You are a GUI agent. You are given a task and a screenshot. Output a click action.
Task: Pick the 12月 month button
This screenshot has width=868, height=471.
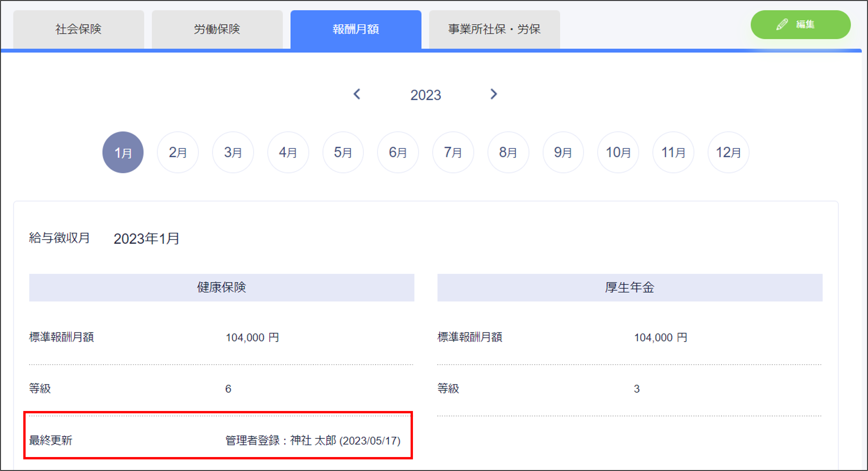(x=729, y=152)
